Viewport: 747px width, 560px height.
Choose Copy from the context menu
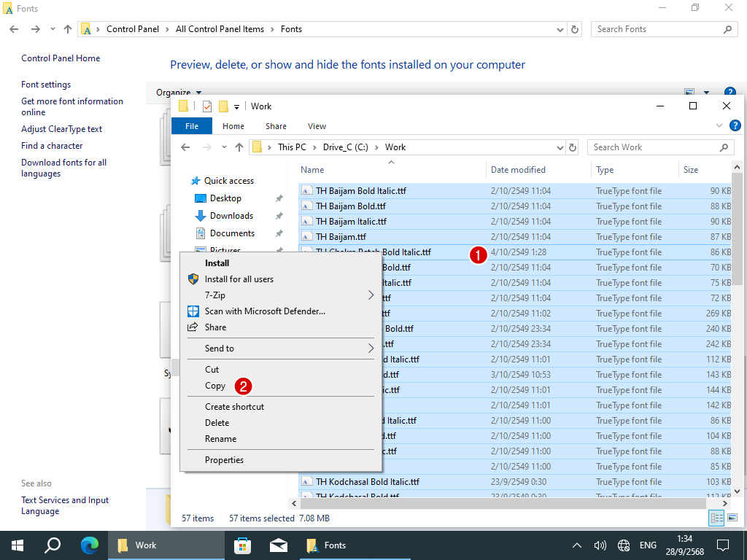click(x=215, y=386)
